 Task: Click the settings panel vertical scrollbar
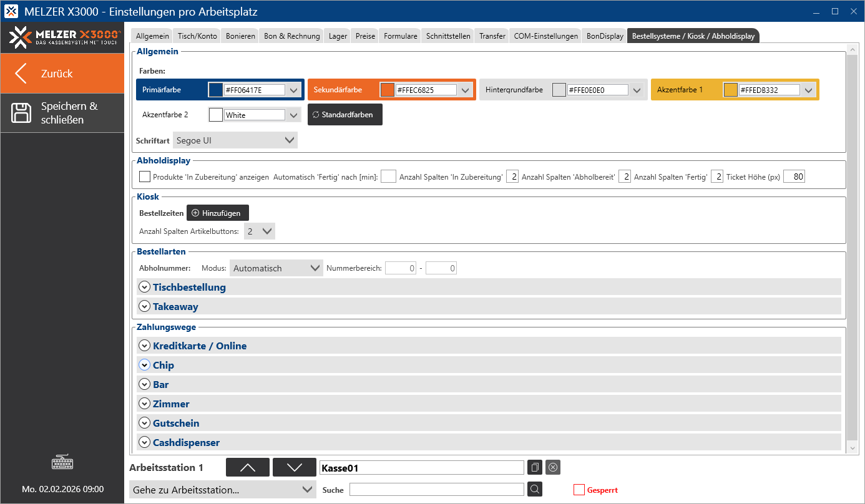pyautogui.click(x=853, y=246)
